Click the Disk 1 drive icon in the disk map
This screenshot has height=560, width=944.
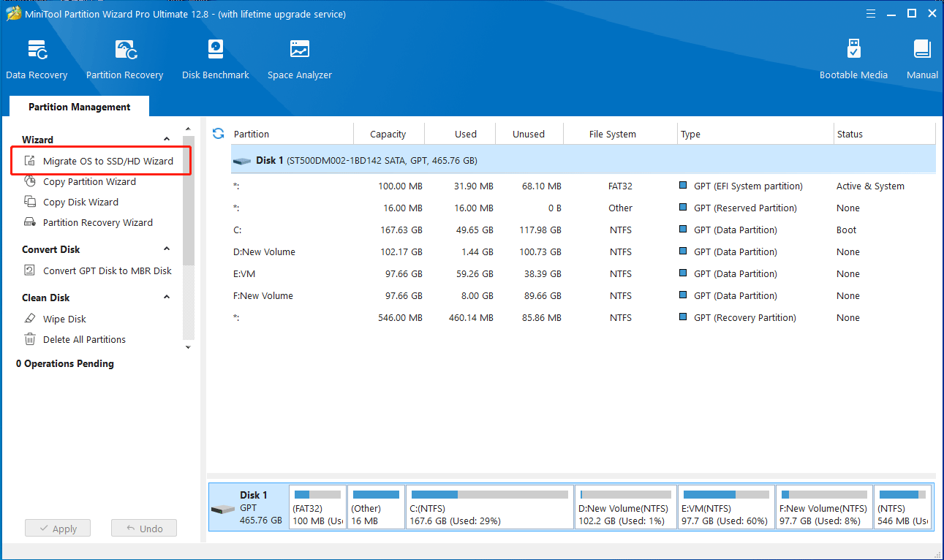[222, 509]
